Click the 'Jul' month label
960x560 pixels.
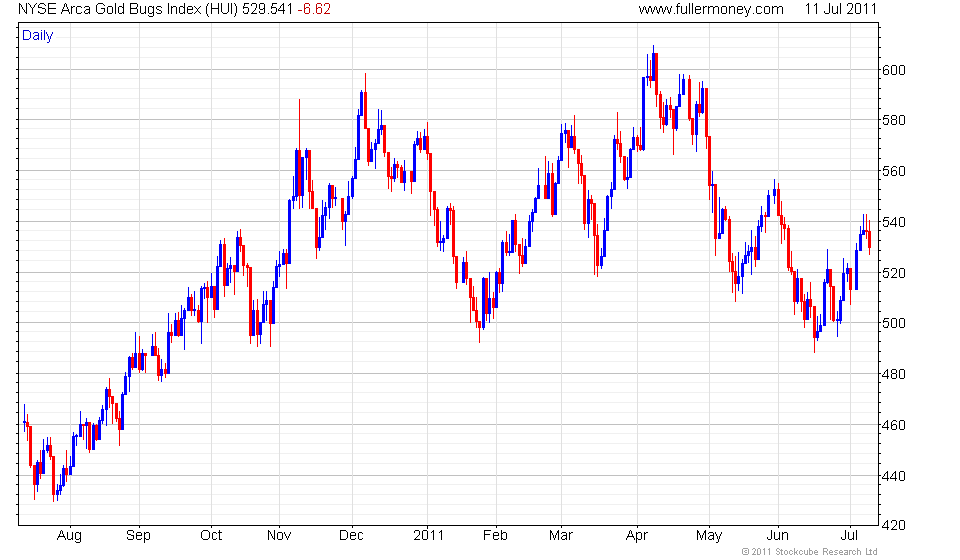[x=849, y=536]
